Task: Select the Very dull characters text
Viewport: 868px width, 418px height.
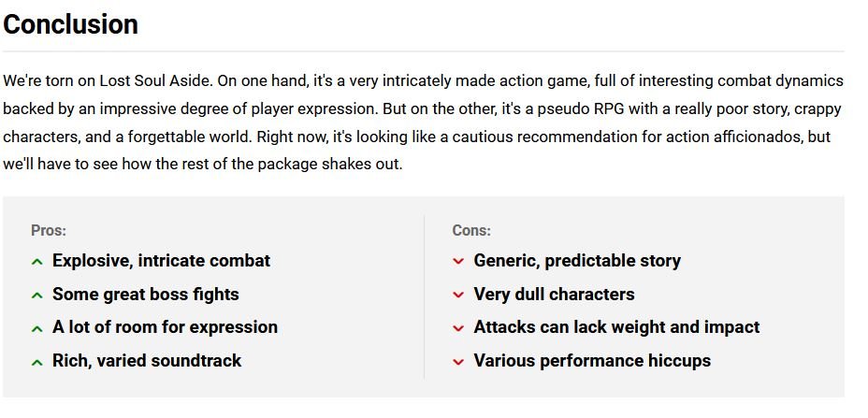Action: tap(554, 294)
